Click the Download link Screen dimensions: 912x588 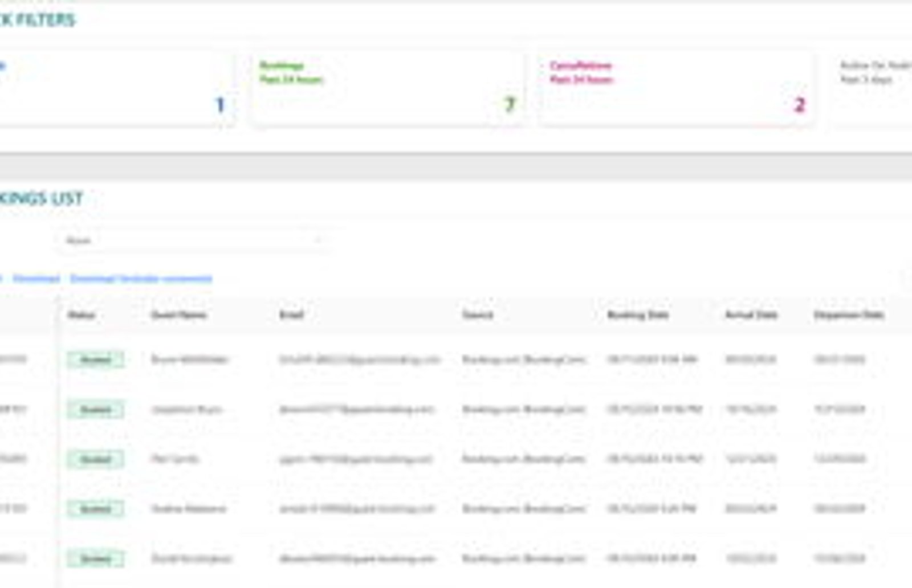click(x=36, y=279)
